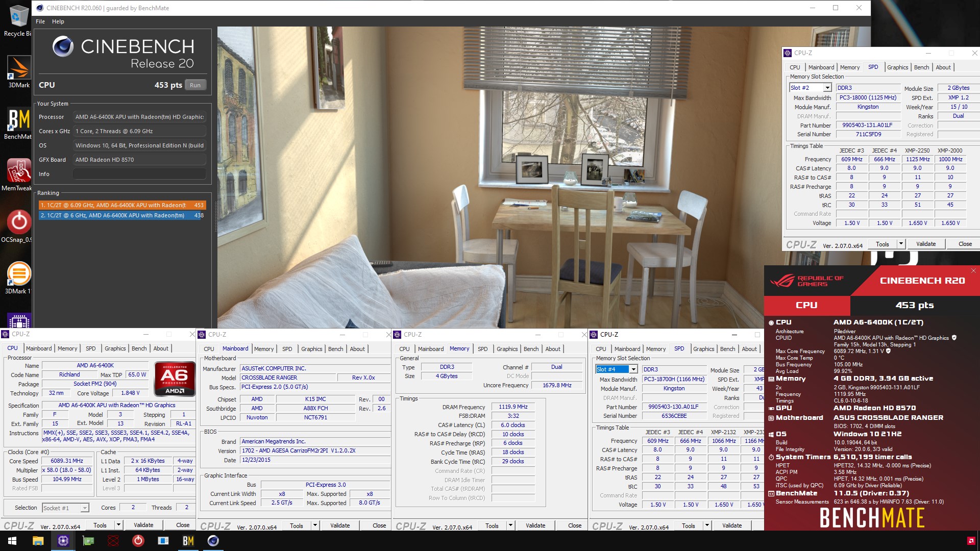Select SPD tab in the Memory CPU-Z window
Viewport: 980px width, 551px height.
pyautogui.click(x=482, y=349)
